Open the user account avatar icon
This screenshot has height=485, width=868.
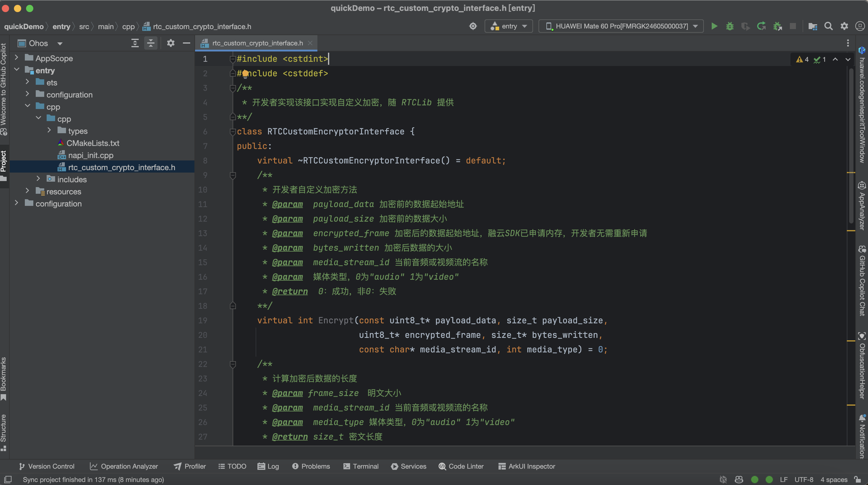tap(860, 26)
